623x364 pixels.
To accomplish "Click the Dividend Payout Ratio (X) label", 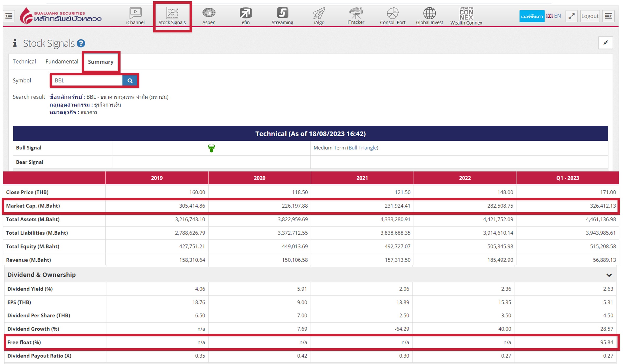I will [x=39, y=356].
